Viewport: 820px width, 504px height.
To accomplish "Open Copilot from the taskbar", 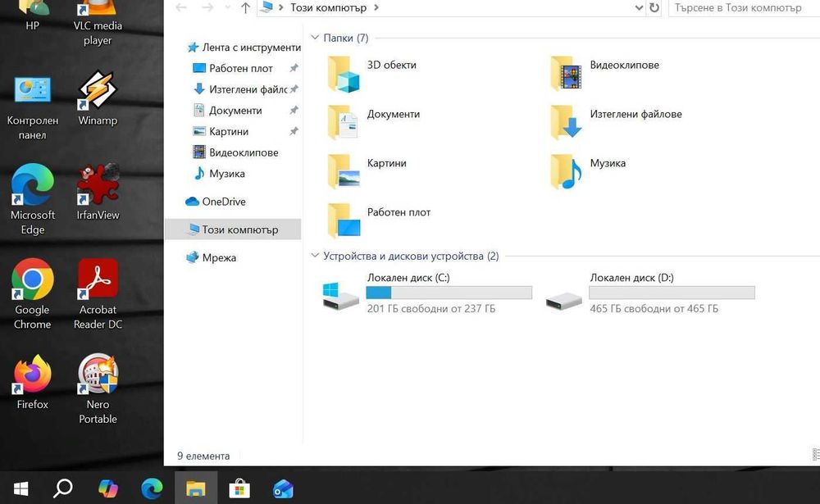I will click(x=107, y=488).
